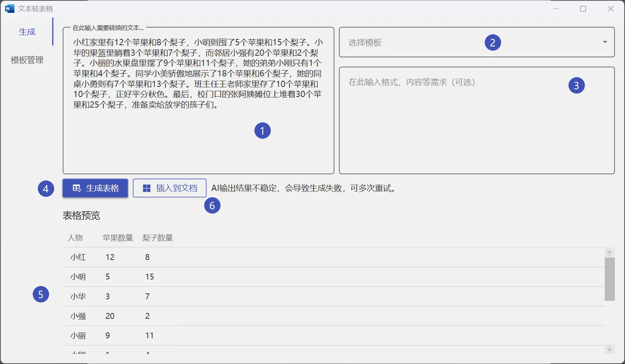
Task: Click the scrollbar down arrow in table preview
Action: pyautogui.click(x=610, y=350)
